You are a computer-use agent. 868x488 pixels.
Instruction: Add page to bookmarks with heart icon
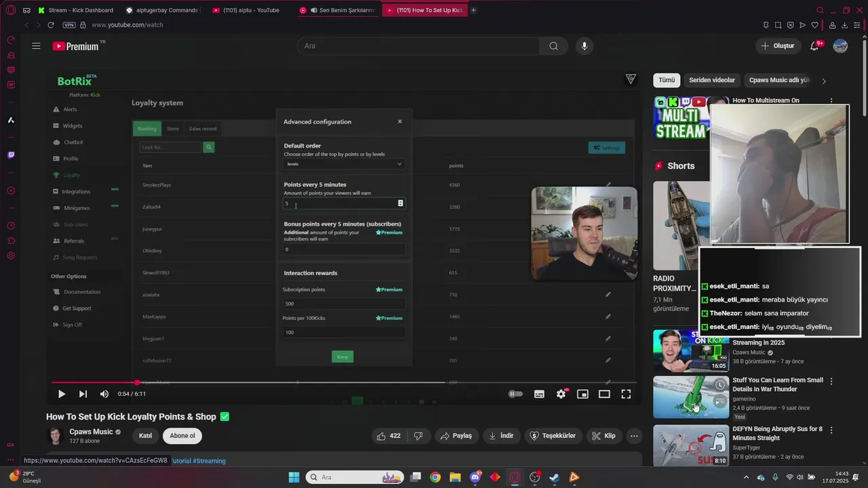815,25
